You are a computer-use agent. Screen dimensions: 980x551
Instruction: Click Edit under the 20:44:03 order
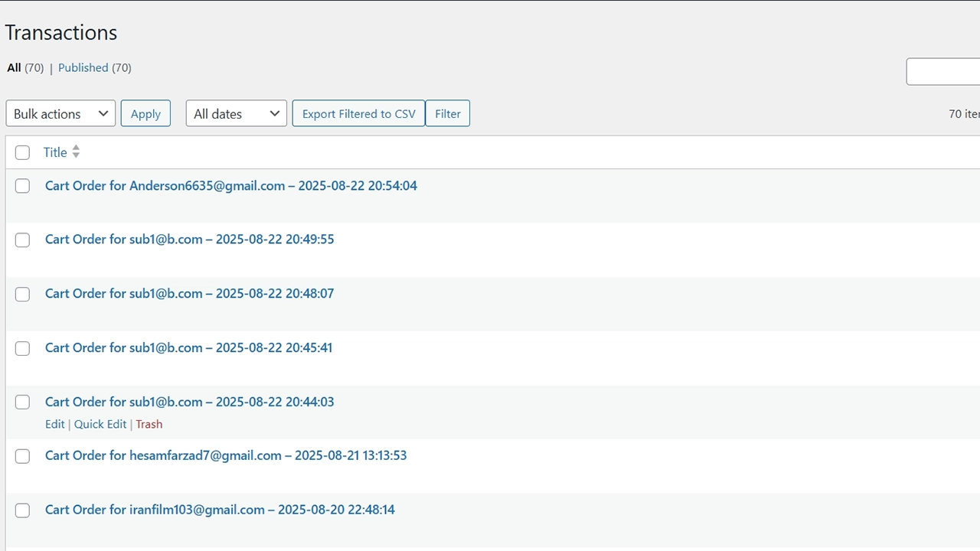coord(54,424)
